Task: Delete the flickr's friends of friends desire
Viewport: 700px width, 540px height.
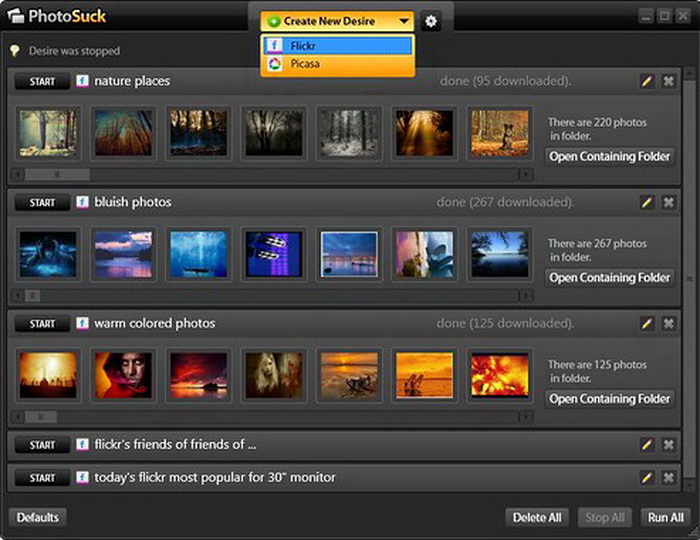Action: [668, 445]
